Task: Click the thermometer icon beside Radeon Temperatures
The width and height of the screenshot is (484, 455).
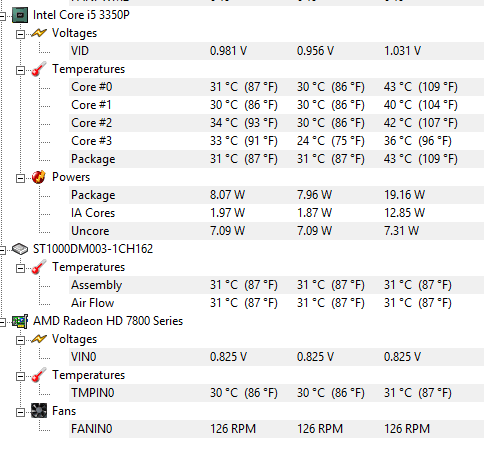Action: click(x=39, y=375)
